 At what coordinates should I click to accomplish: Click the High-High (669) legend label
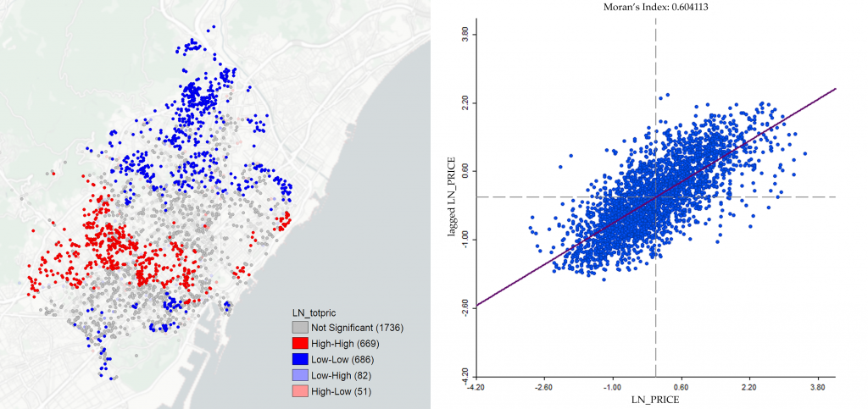coord(344,344)
